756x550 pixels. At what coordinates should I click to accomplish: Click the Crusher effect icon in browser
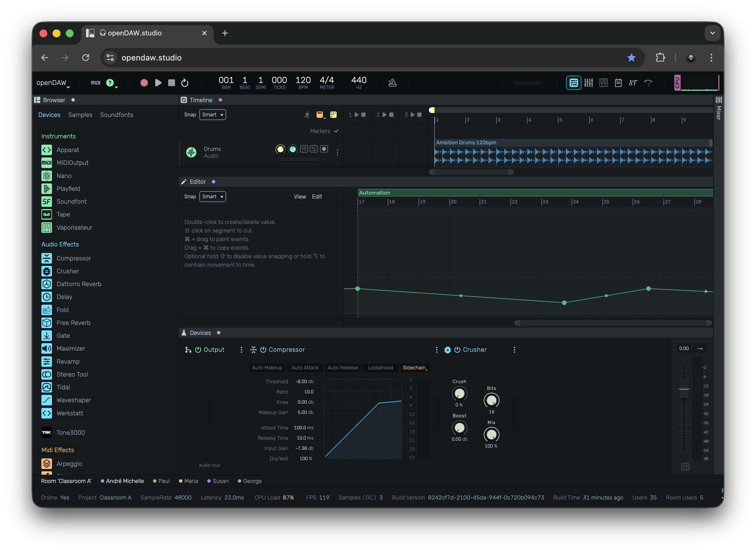tap(47, 271)
